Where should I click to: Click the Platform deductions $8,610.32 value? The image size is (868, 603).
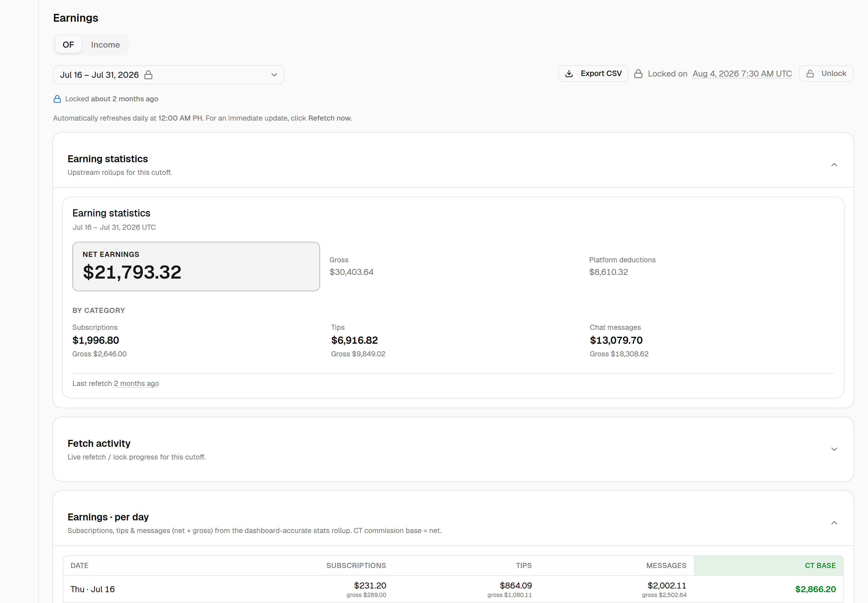pos(609,272)
